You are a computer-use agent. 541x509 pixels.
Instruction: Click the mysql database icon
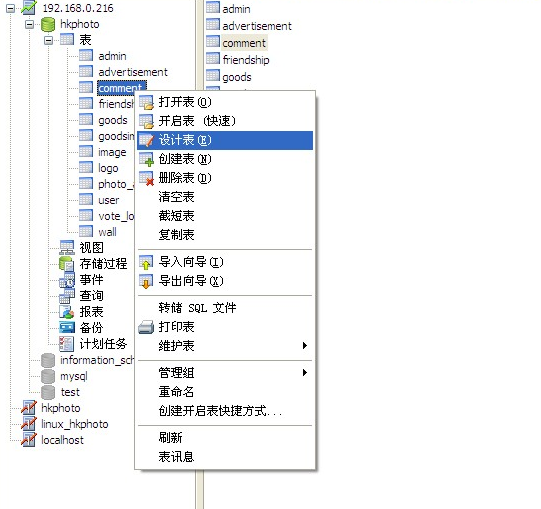pyautogui.click(x=48, y=376)
